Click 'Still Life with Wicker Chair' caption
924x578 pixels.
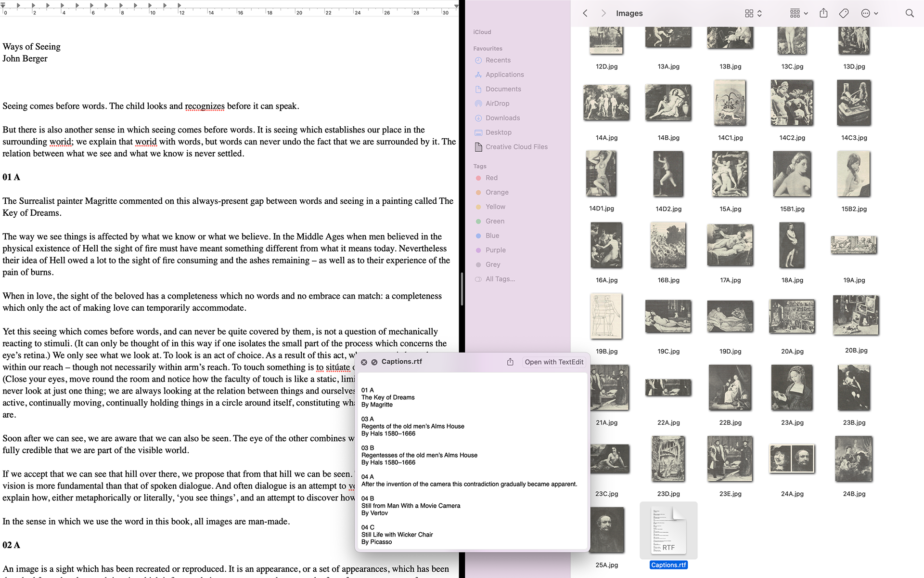tap(397, 535)
